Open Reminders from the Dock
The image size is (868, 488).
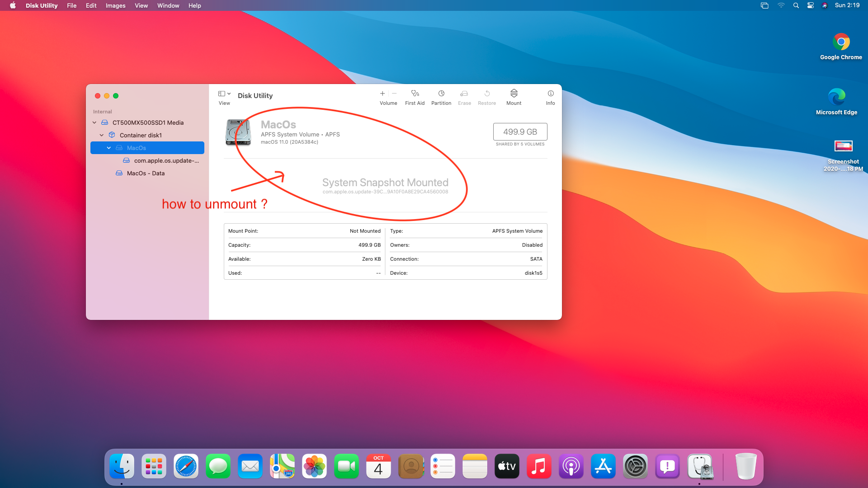(443, 466)
